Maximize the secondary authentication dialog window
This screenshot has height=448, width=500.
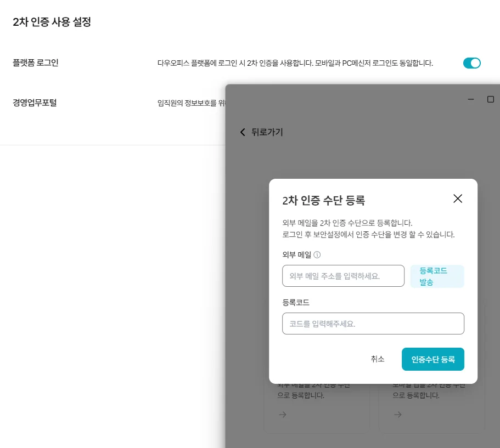tap(490, 99)
